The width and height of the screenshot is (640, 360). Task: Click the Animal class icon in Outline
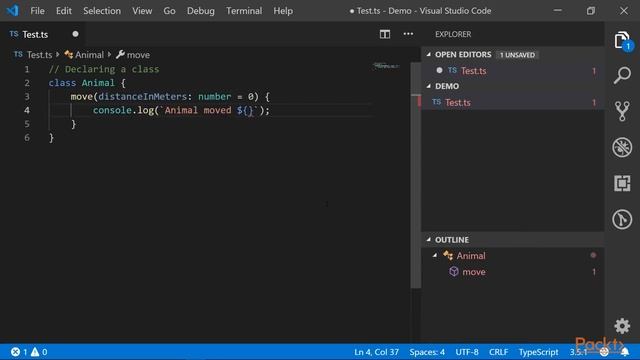(x=448, y=256)
